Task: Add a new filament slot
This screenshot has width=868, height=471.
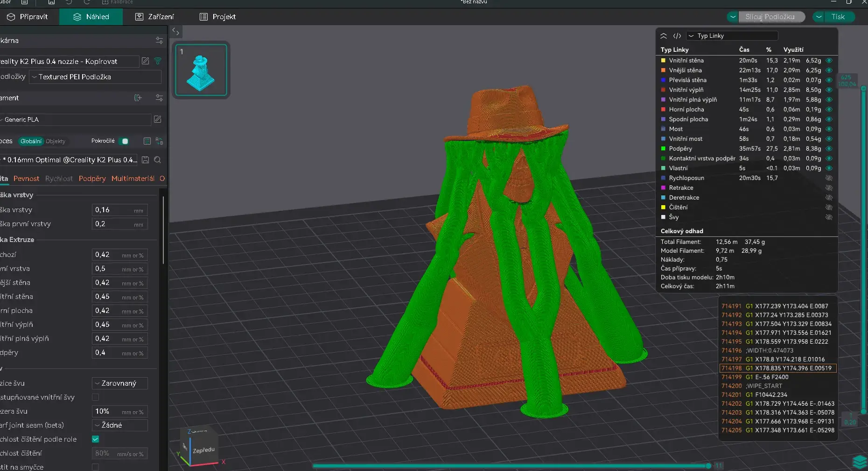Action: (x=138, y=98)
